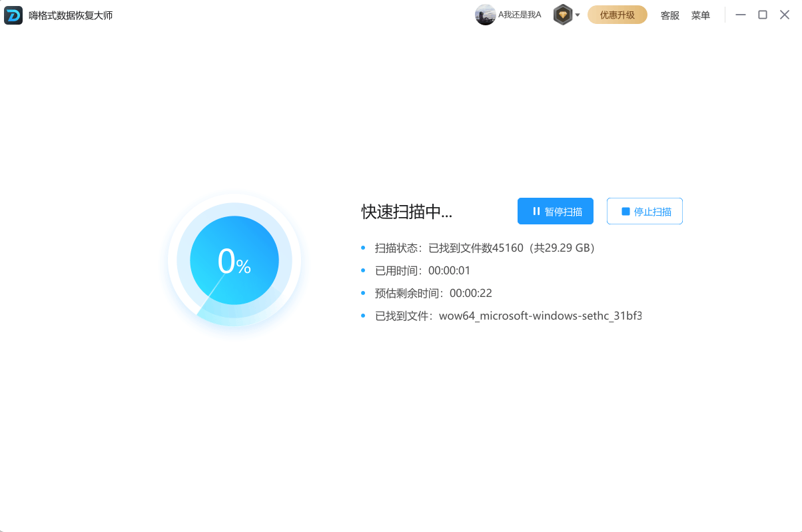Click the 优惠升级 upgrade button
Image resolution: width=802 pixels, height=532 pixels.
[x=617, y=14]
